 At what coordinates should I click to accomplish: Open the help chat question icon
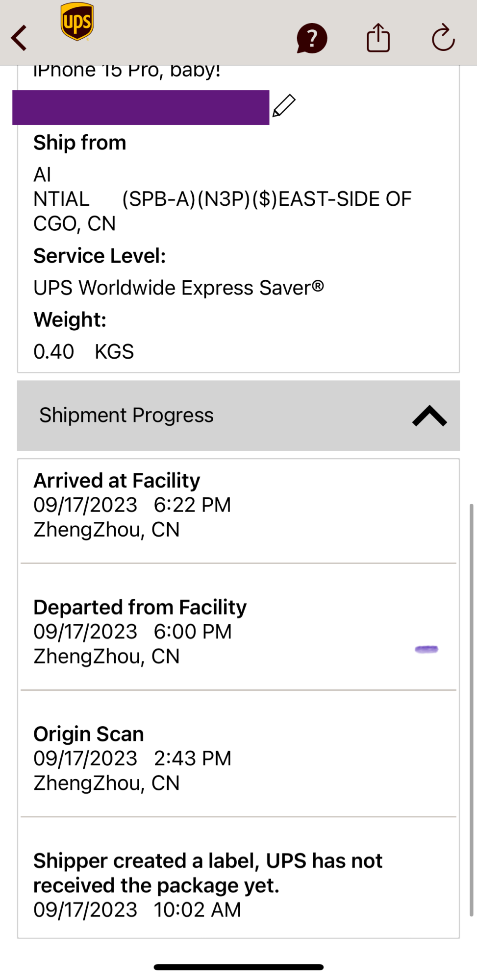(x=311, y=38)
